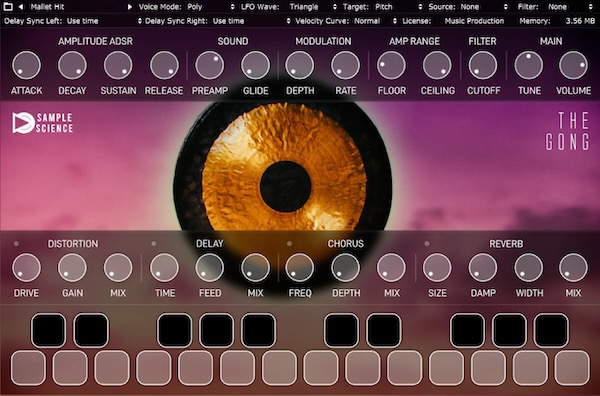Toggle the Reverb effect power LED
This screenshot has height=396, width=600.
coord(427,243)
